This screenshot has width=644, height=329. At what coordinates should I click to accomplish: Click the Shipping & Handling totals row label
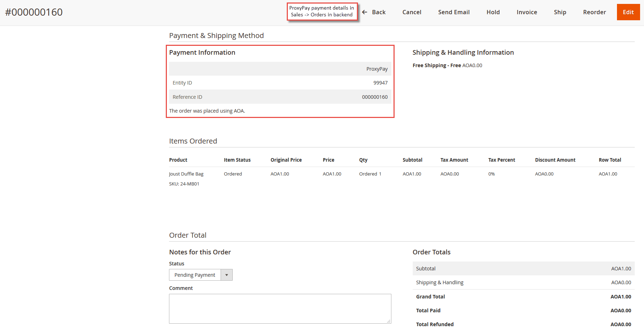[x=440, y=282]
